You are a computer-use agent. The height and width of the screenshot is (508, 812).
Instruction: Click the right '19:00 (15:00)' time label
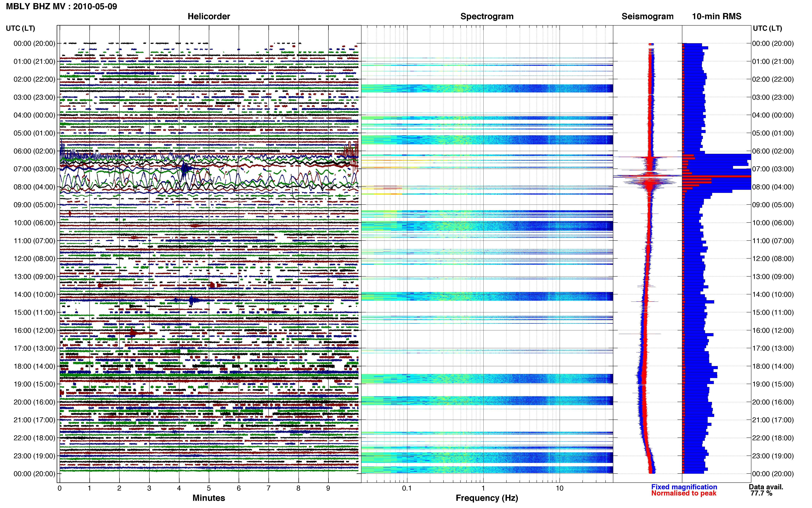point(773,384)
